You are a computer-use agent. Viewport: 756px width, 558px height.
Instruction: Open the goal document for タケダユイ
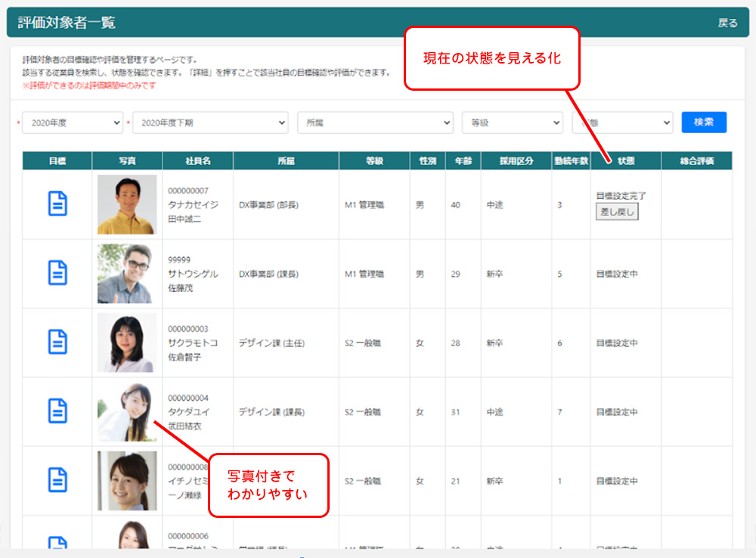tap(57, 411)
